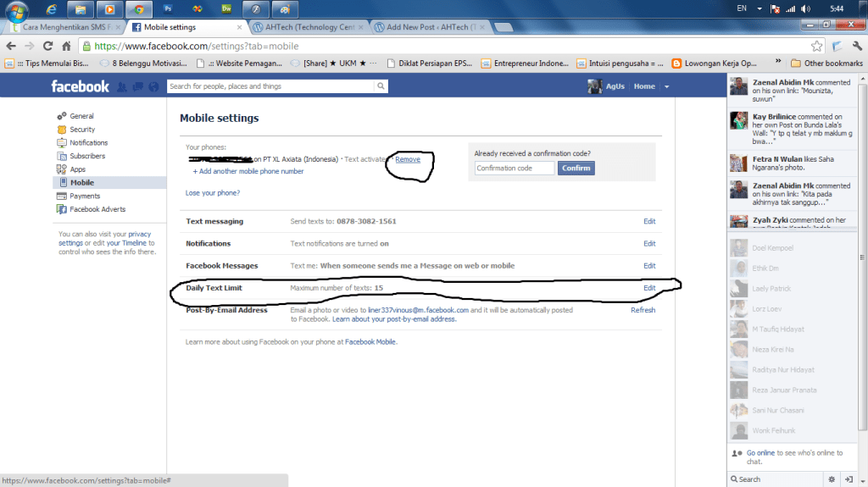The width and height of the screenshot is (868, 487).
Task: Bookmark this page with star icon
Action: coord(816,46)
